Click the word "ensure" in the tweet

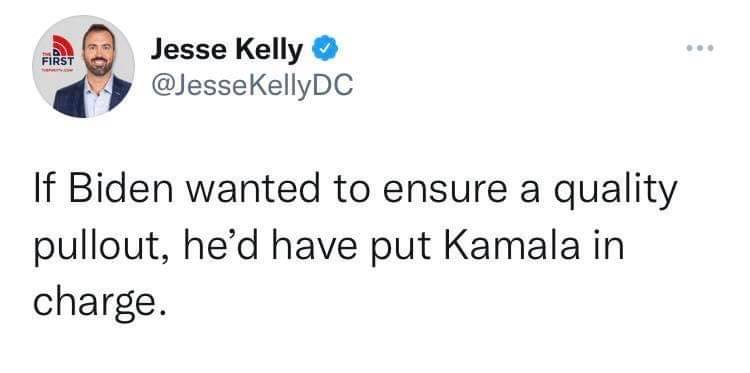click(x=445, y=191)
